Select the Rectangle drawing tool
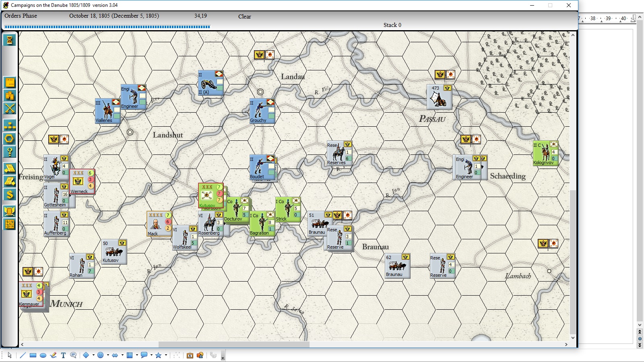This screenshot has width=644, height=362. pos(33,355)
